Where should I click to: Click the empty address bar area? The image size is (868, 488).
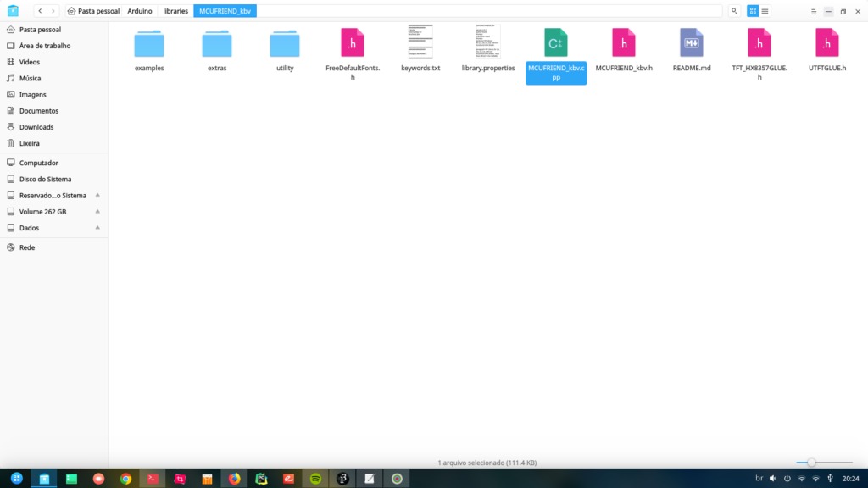point(489,11)
